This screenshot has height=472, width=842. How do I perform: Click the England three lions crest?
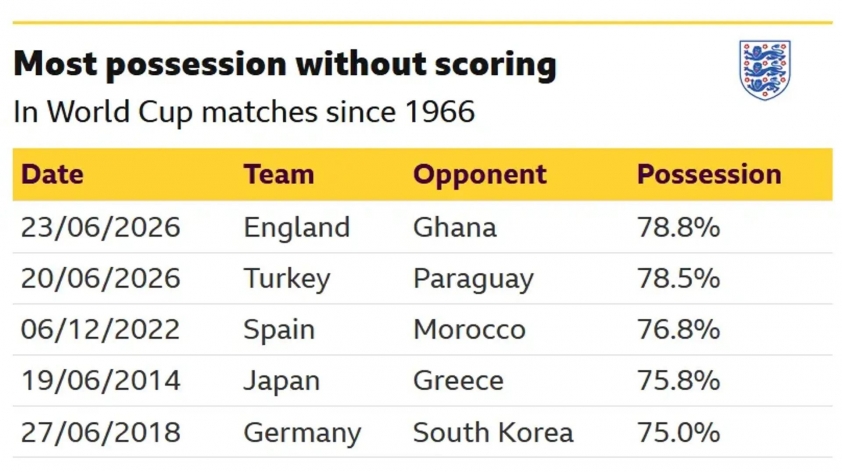pos(765,70)
